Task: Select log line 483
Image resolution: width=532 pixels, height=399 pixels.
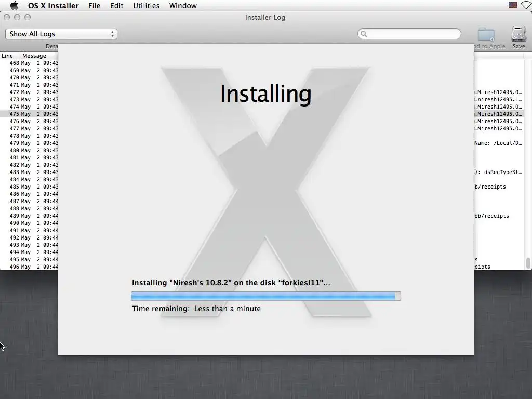Action: [x=29, y=172]
